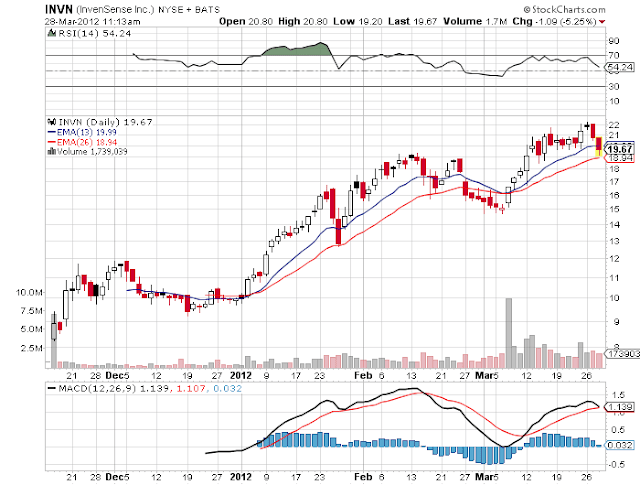Viewport: 640px width, 485px height.
Task: Click the Mar5 label on upper date axis
Action: pyautogui.click(x=487, y=375)
